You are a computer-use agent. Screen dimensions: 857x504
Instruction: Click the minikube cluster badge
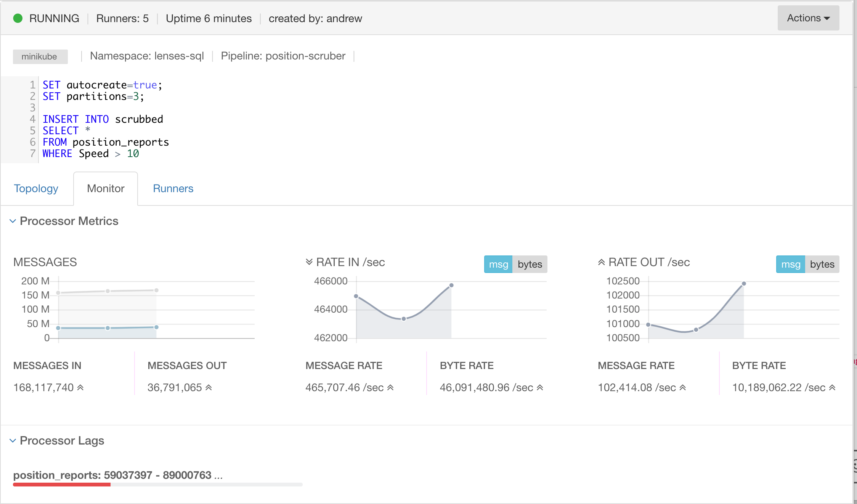coord(40,56)
